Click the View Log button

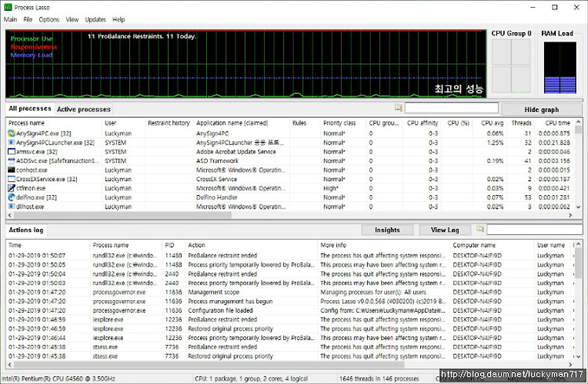pos(445,230)
